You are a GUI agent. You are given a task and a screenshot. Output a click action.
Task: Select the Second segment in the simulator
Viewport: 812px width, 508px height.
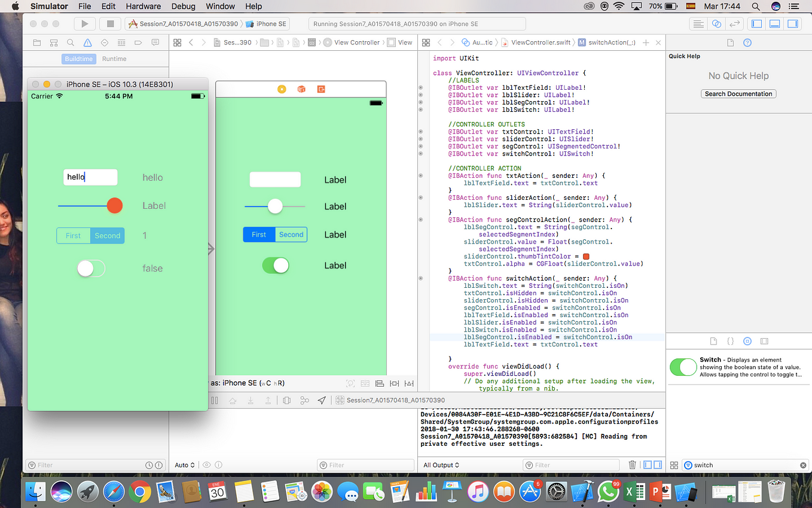[x=108, y=236]
